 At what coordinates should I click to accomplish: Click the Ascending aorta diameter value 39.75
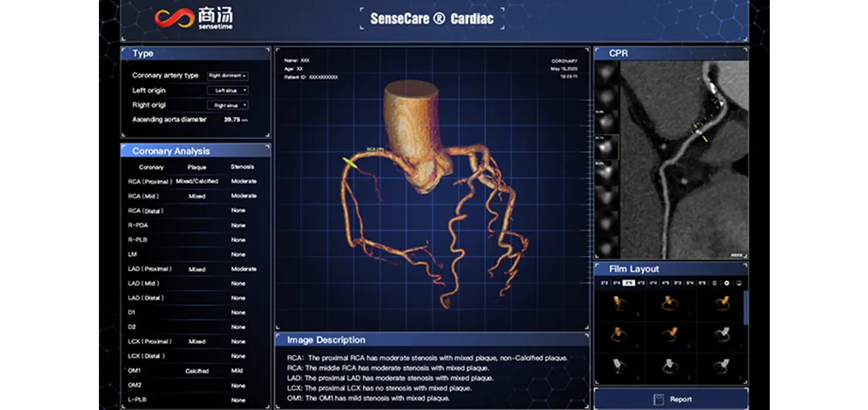232,119
